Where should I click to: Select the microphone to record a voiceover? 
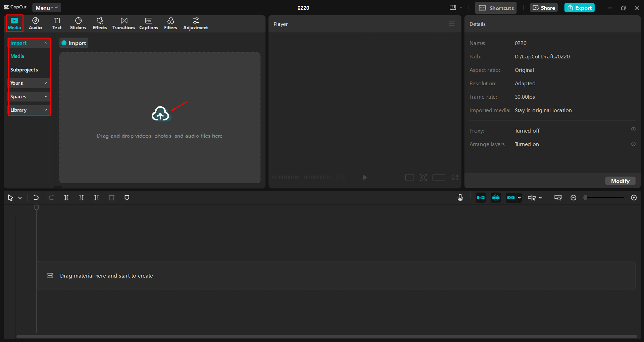pos(460,198)
